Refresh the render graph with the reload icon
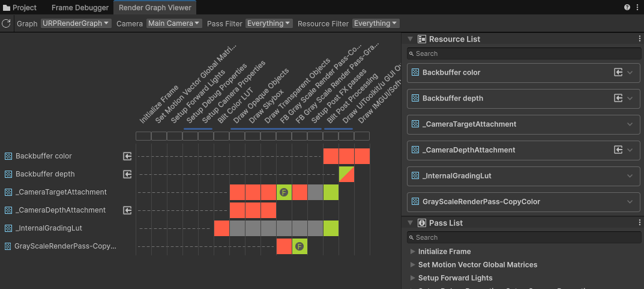Image resolution: width=644 pixels, height=289 pixels. [x=6, y=23]
